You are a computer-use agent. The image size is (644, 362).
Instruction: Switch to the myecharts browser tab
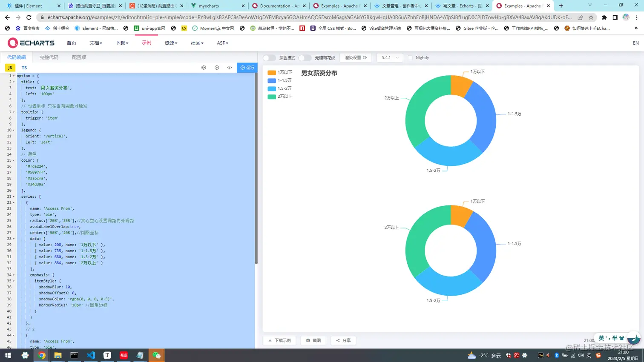coord(217,6)
